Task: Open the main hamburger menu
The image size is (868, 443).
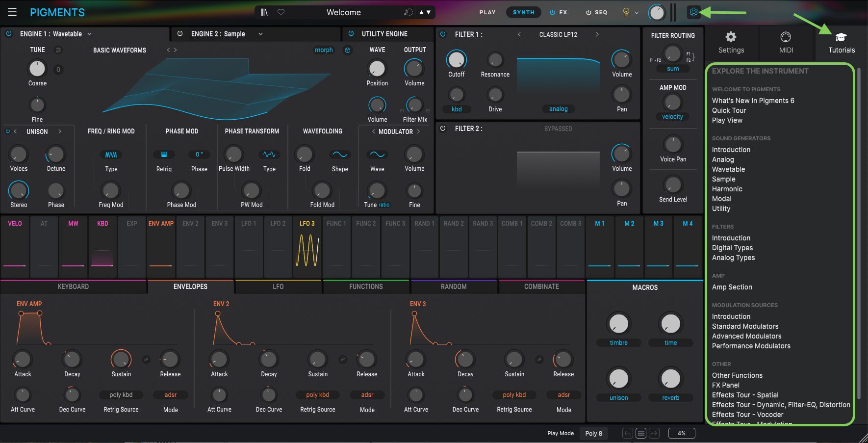Action: pos(12,12)
